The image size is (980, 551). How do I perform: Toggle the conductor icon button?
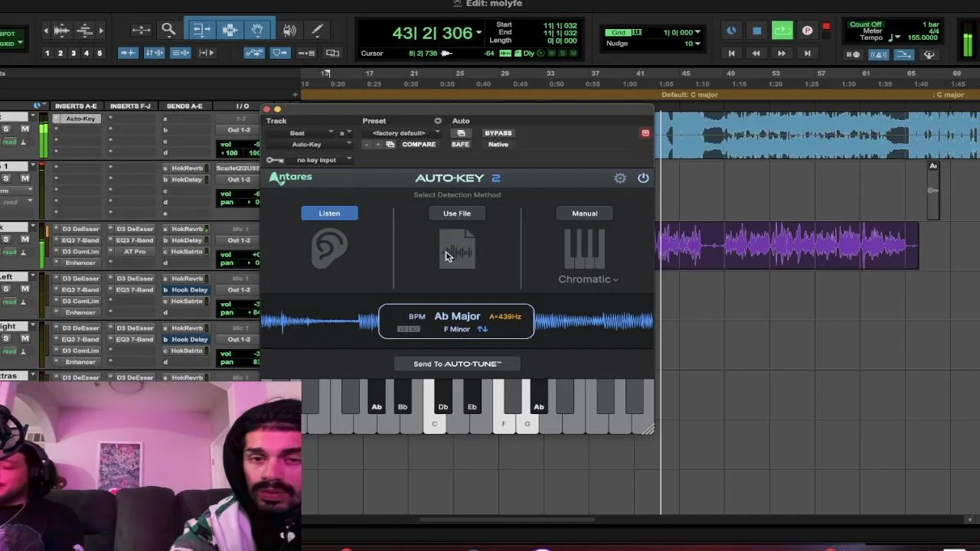pyautogui.click(x=929, y=55)
